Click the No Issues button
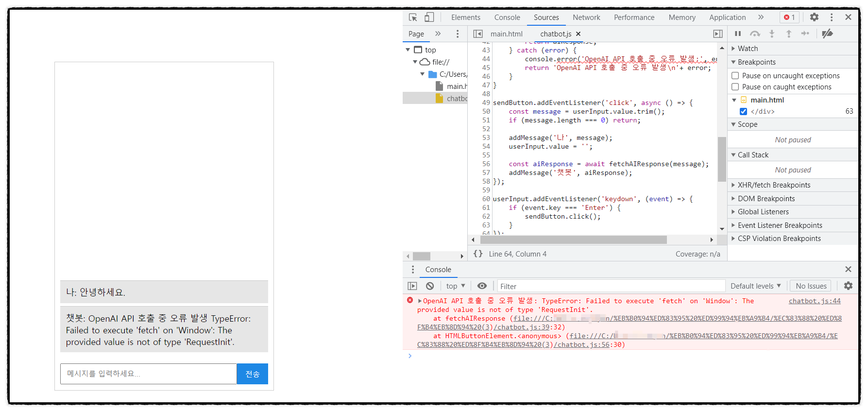This screenshot has width=868, height=412. (811, 286)
